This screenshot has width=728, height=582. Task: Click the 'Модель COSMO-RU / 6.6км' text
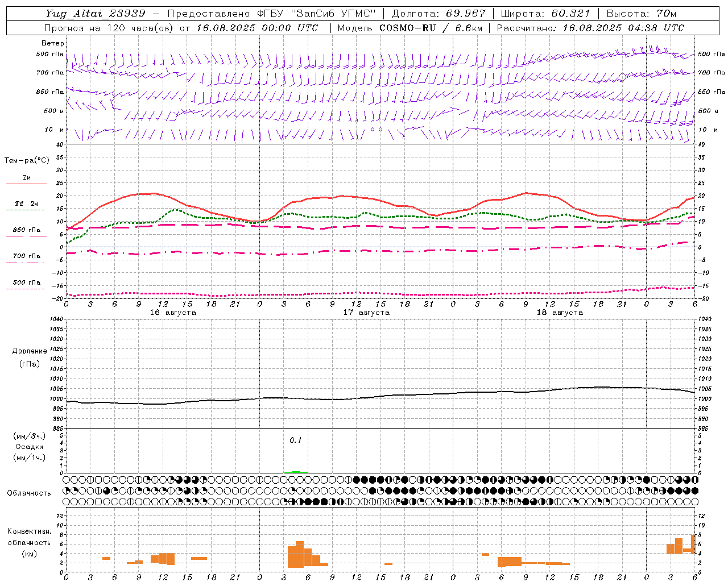[410, 28]
